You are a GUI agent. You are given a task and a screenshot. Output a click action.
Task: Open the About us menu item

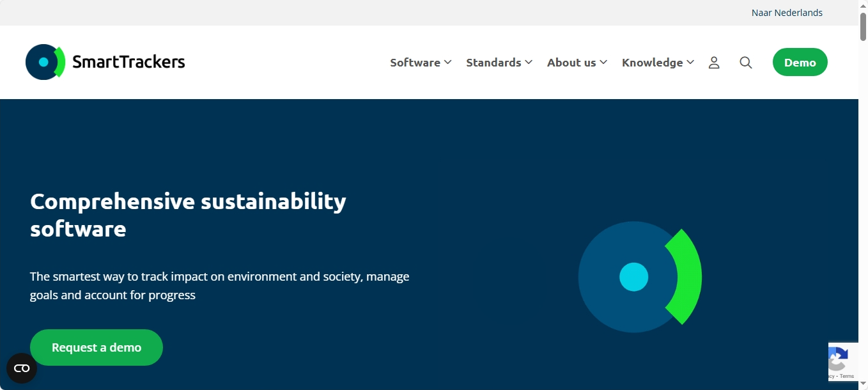(x=571, y=62)
